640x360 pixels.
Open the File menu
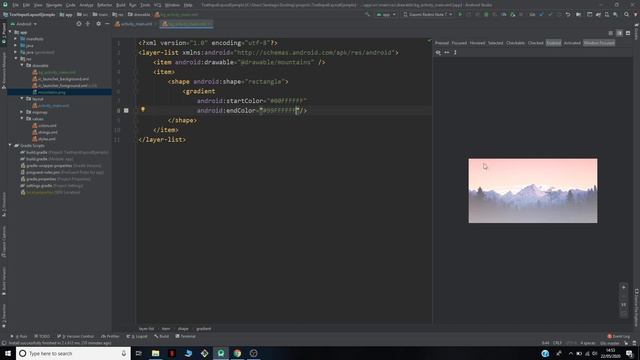(15, 5)
